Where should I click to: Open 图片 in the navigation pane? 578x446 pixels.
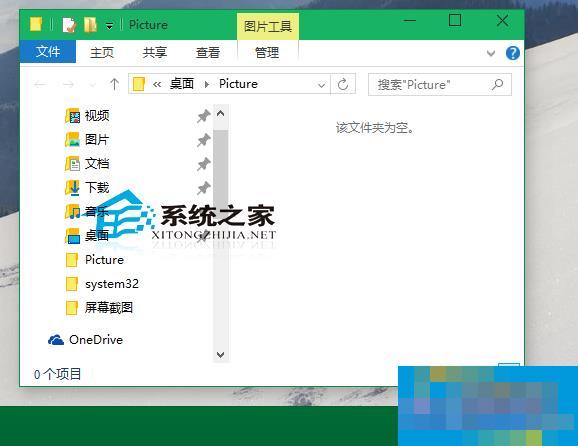pos(97,140)
